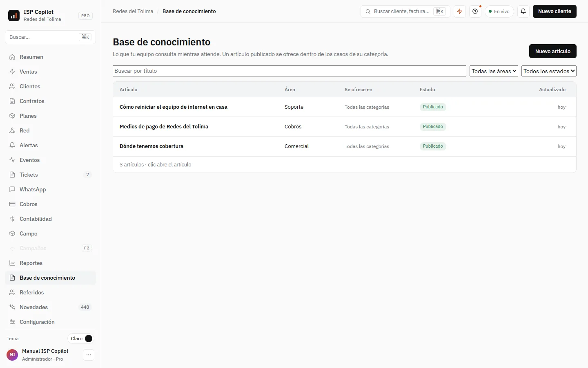Follow the Redes del Tolima breadcrumb link
The image size is (588, 368).
(133, 11)
